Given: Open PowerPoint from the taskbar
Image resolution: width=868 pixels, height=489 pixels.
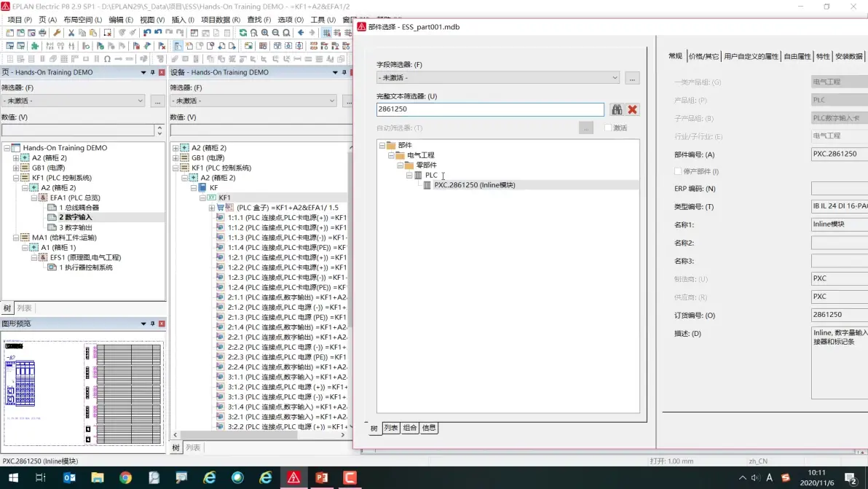Looking at the screenshot, I should pos(322,477).
